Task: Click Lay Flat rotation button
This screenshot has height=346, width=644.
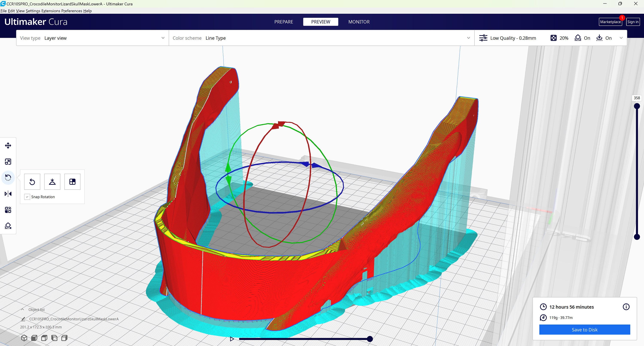Action: (x=52, y=182)
